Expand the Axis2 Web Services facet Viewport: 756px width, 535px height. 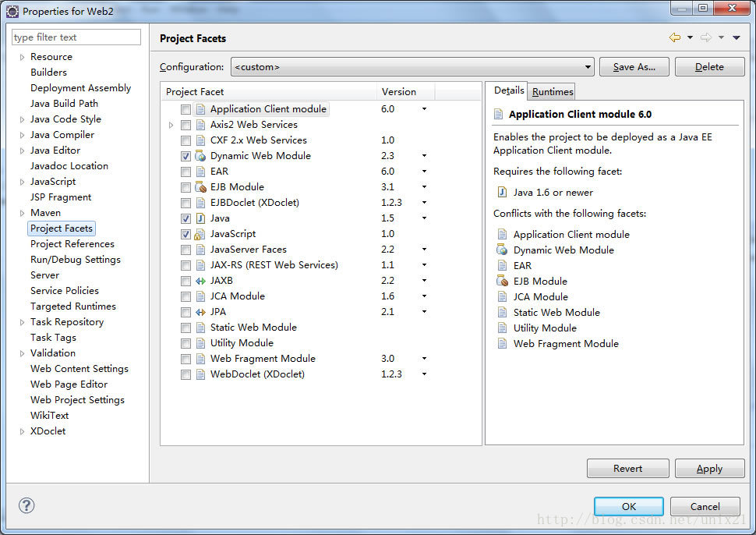click(171, 125)
